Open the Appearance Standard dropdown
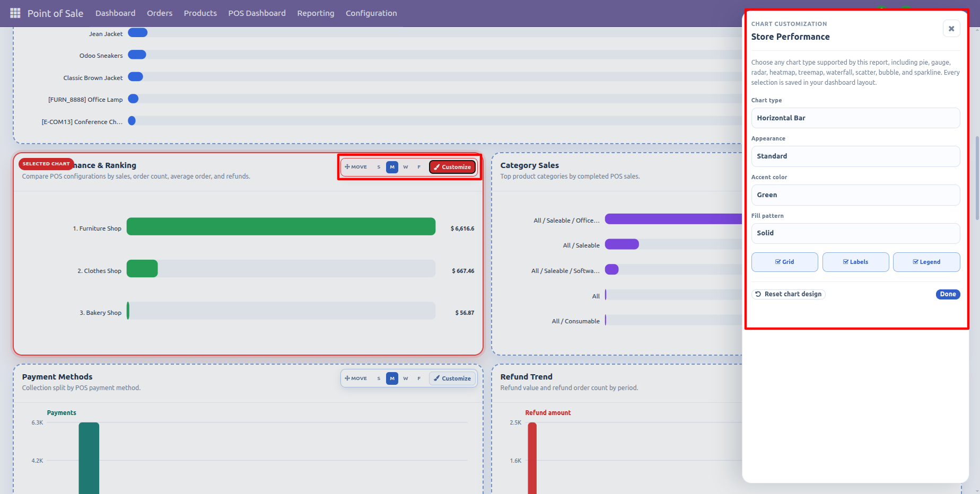The height and width of the screenshot is (494, 980). pyautogui.click(x=855, y=156)
